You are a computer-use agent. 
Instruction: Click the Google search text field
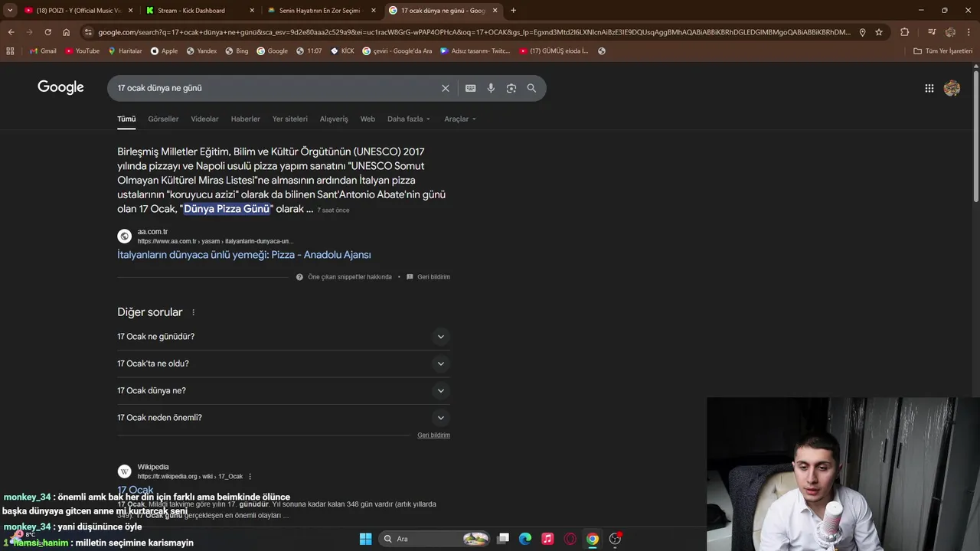coord(276,88)
